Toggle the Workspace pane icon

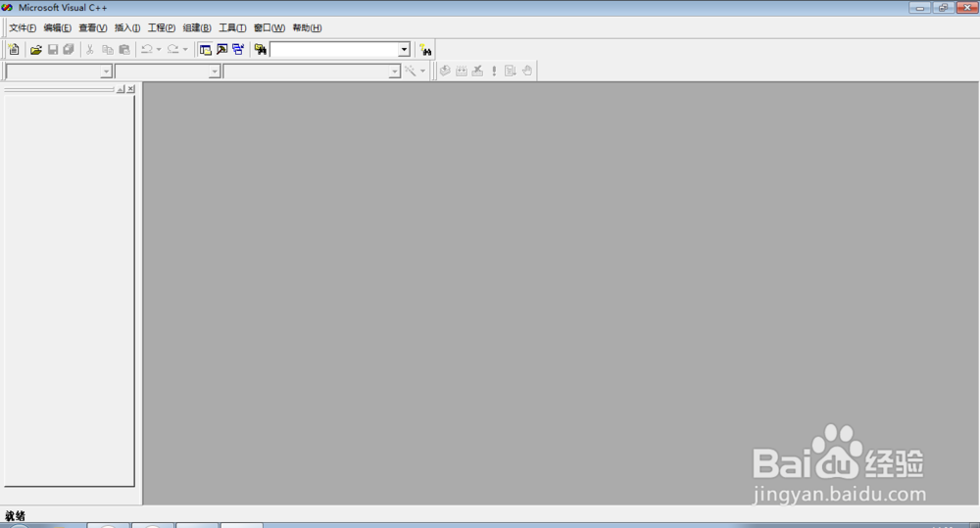(205, 49)
